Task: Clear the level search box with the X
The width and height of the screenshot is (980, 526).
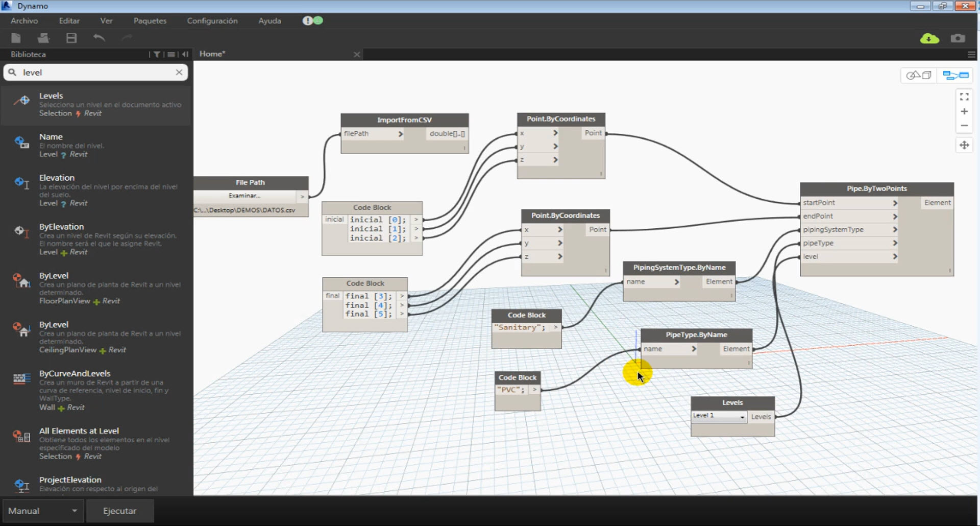Action: pyautogui.click(x=179, y=72)
